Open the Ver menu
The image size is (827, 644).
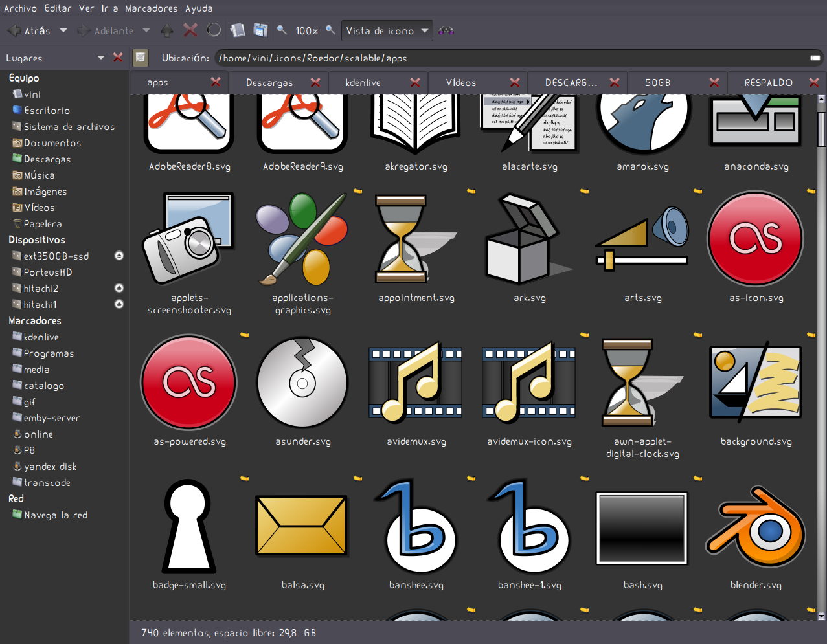[87, 8]
